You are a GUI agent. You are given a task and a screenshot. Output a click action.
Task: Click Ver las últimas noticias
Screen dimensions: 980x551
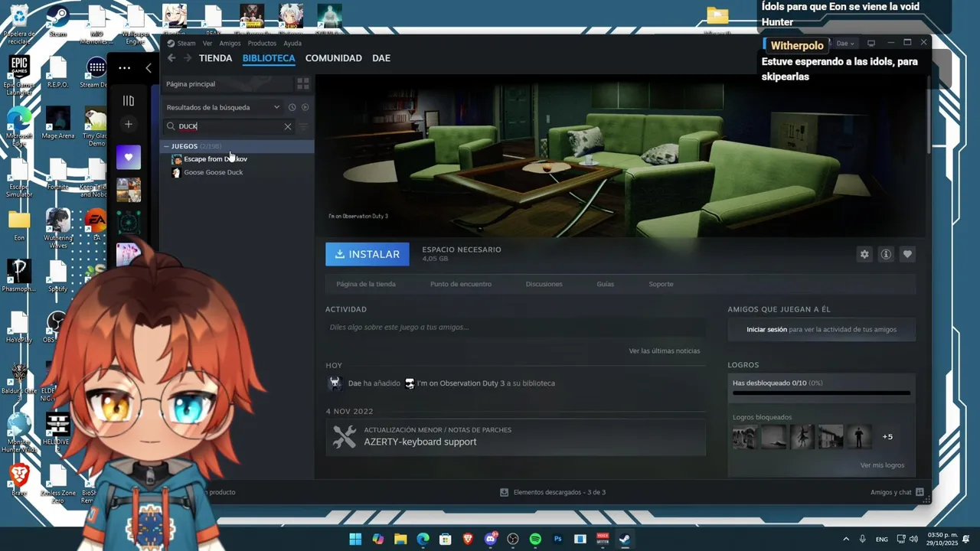(x=665, y=350)
